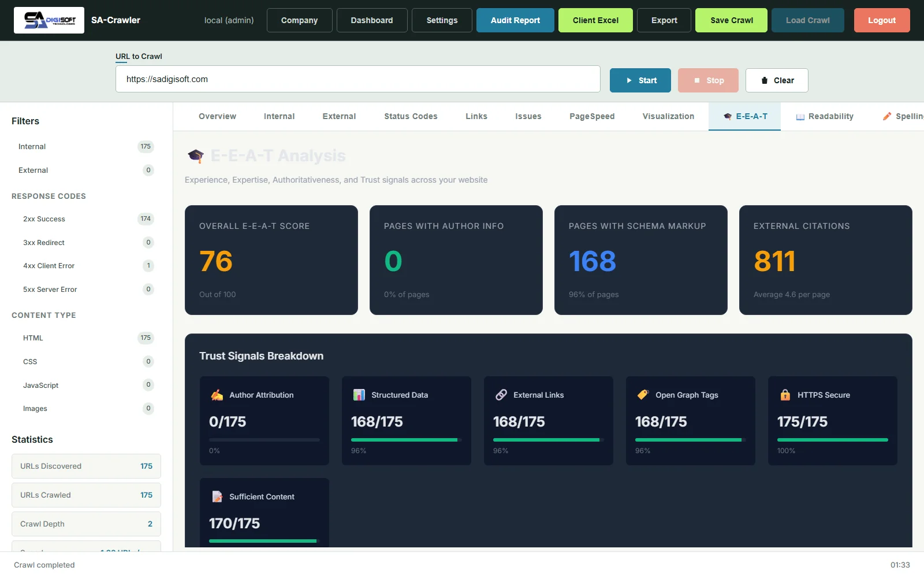This screenshot has height=578, width=924.
Task: Select the E-E-A-T tab
Action: (745, 116)
